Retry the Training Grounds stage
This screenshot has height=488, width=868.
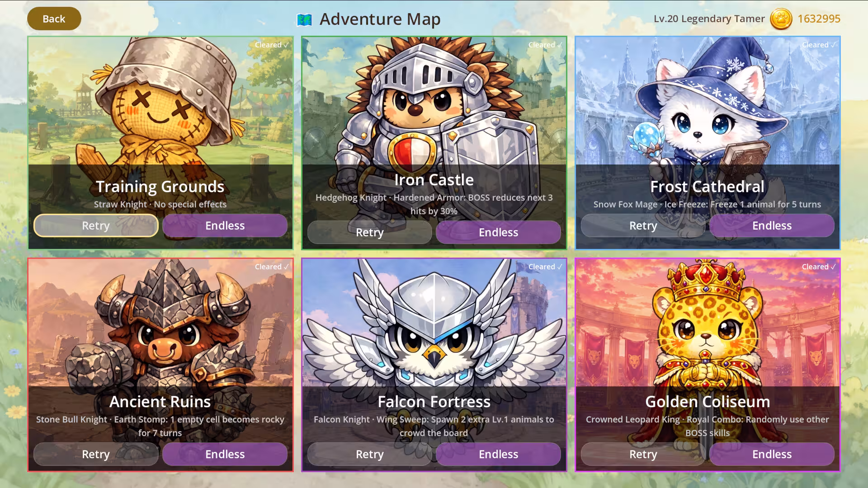[96, 225]
